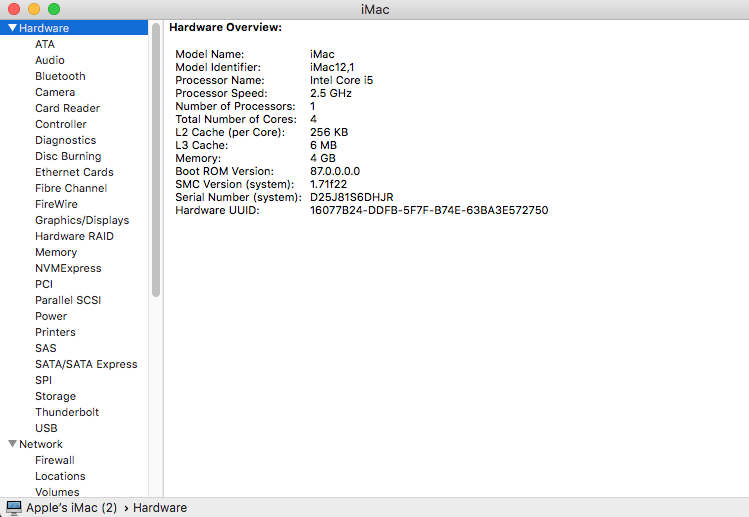Click the Model Identifier value iMac12,1

click(x=332, y=67)
